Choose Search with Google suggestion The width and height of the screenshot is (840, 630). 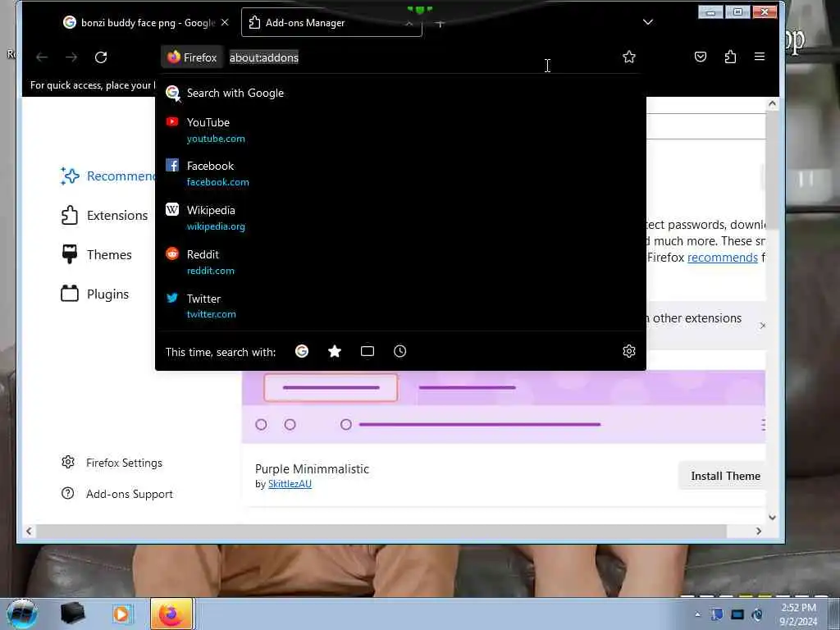coord(400,94)
